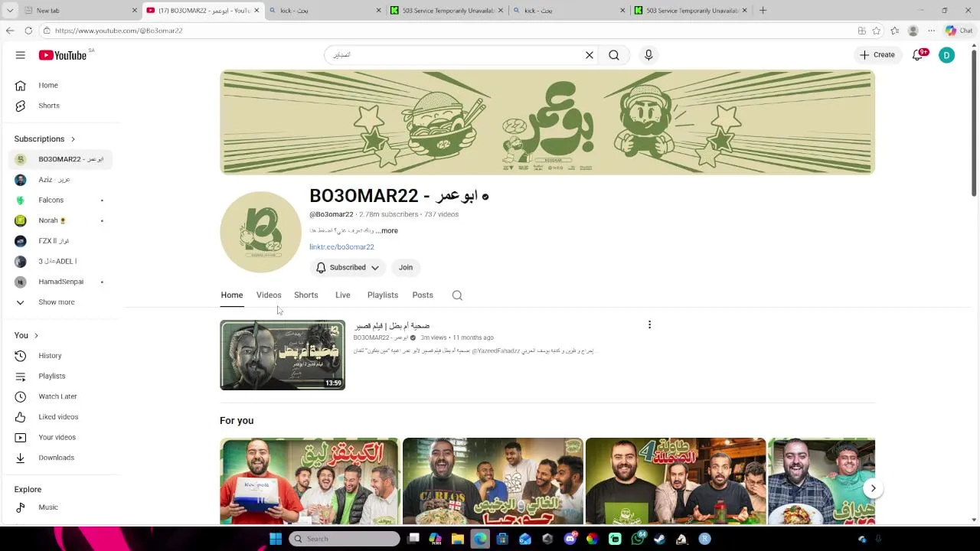Click the taskbar Search box
The width and height of the screenshot is (980, 551).
click(x=345, y=539)
